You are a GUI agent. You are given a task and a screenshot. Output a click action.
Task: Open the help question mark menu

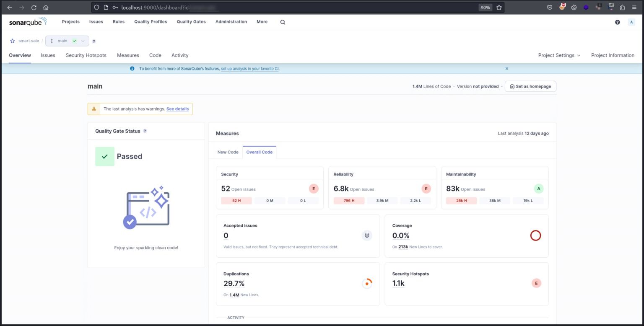[x=617, y=22]
